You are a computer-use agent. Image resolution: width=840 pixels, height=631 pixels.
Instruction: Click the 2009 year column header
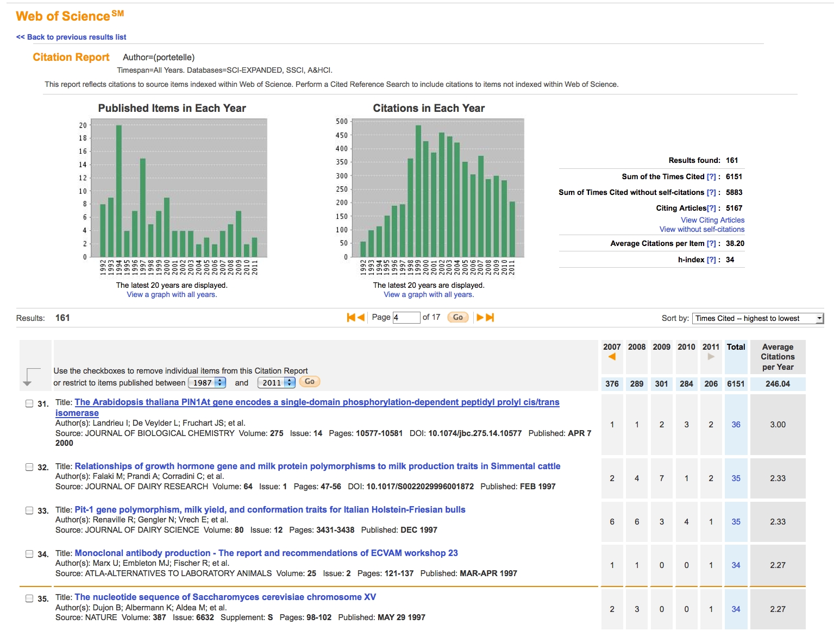pos(661,347)
